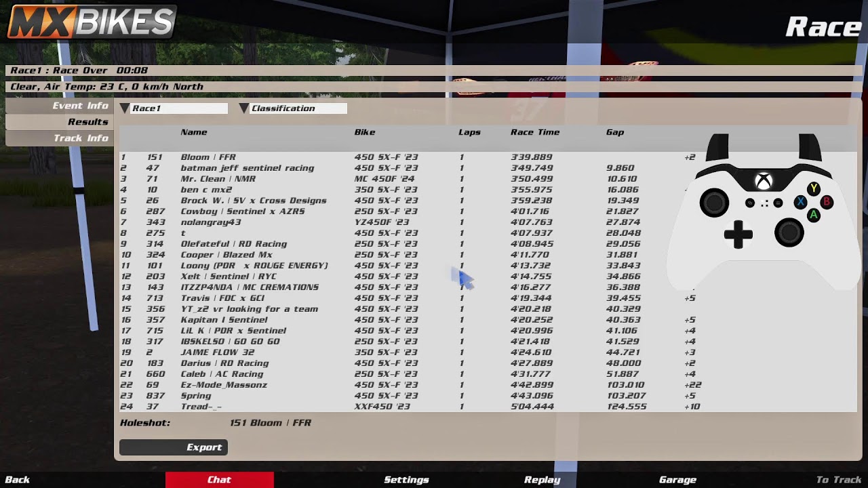868x488 pixels.
Task: Click the XXF450 '23 bike cell
Action: pos(382,407)
